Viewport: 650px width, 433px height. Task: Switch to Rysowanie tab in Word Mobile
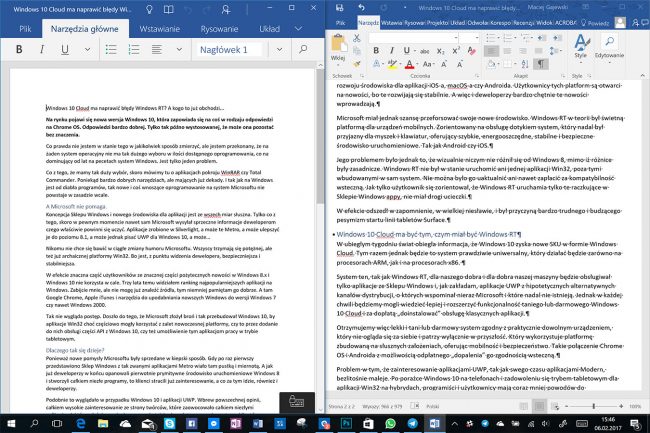click(219, 29)
